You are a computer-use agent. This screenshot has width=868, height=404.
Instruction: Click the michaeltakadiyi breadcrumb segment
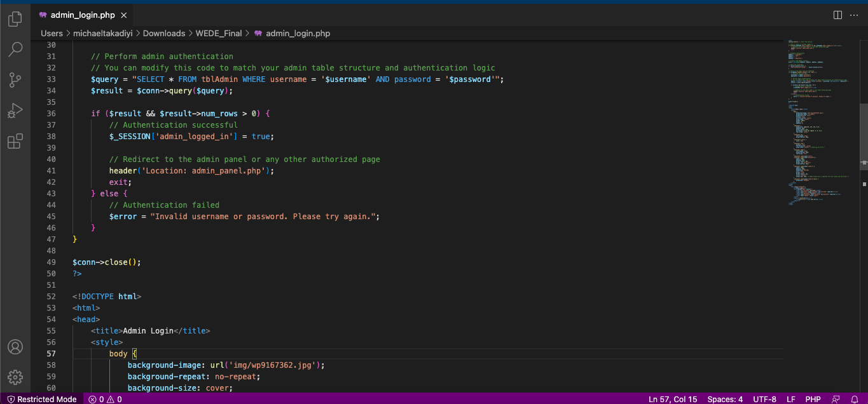(x=102, y=33)
